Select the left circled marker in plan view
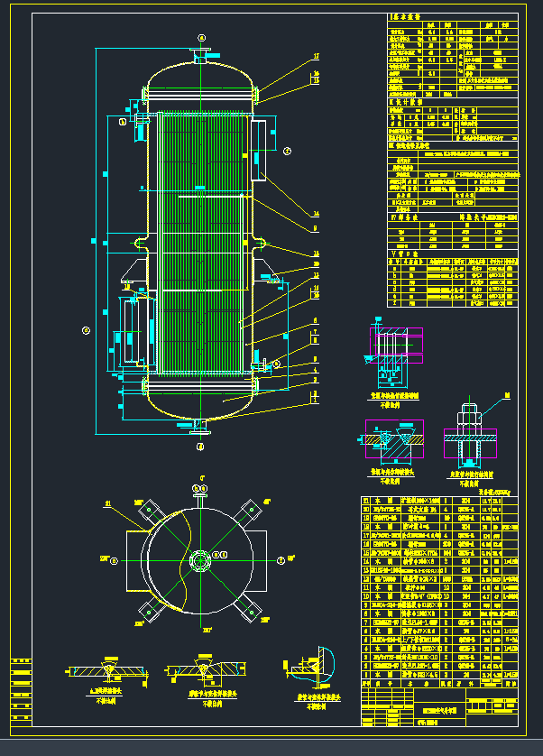Viewport: 543px width, 756px height. [115, 560]
